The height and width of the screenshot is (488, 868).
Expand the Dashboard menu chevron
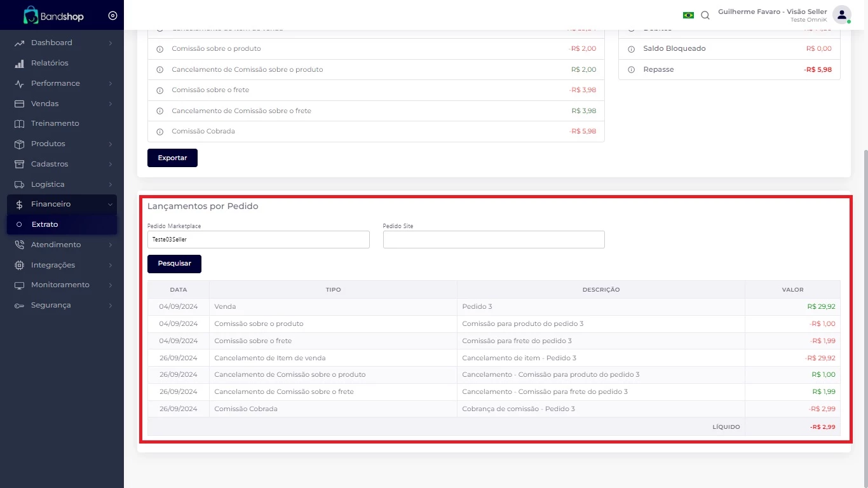(111, 43)
